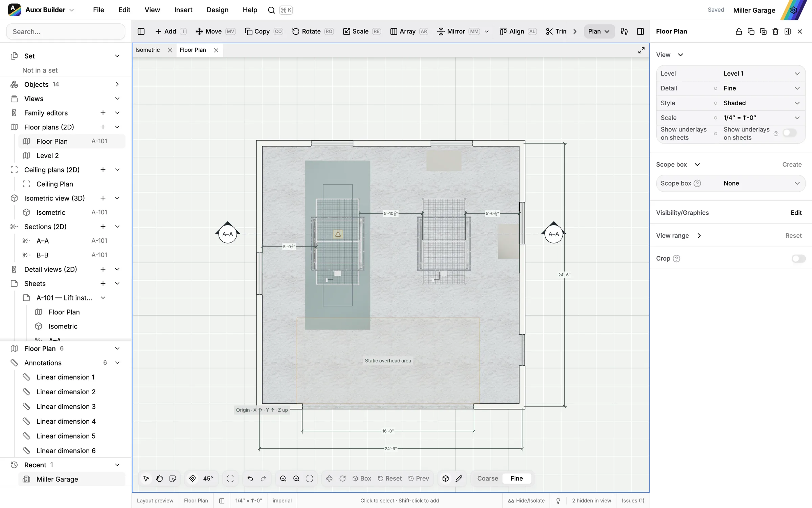Expand canvas with the fullscreen arrows icon
The image size is (812, 508).
[x=641, y=50]
